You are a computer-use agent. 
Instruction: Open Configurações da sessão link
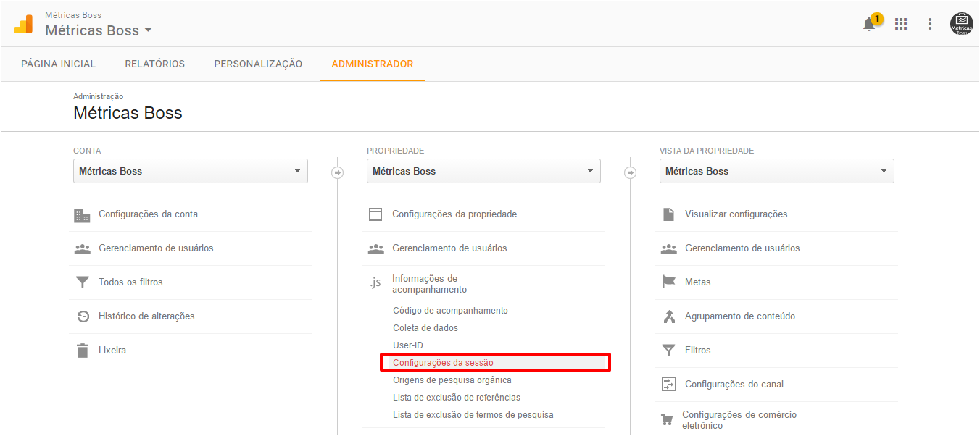[443, 362]
